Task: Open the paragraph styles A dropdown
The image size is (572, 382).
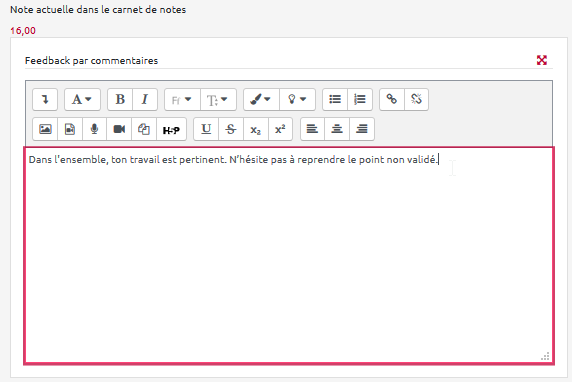Action: [82, 99]
